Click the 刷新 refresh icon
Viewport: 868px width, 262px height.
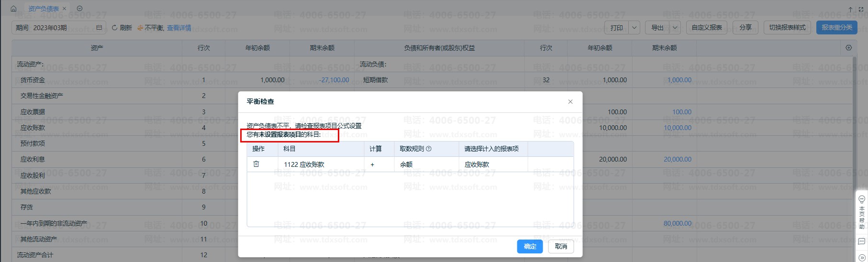click(x=114, y=28)
